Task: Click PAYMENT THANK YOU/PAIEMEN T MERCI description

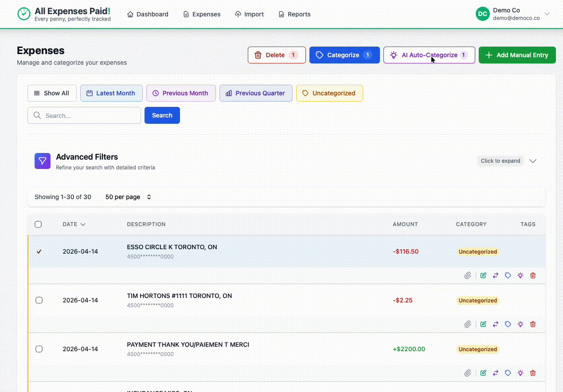Action: [x=188, y=345]
